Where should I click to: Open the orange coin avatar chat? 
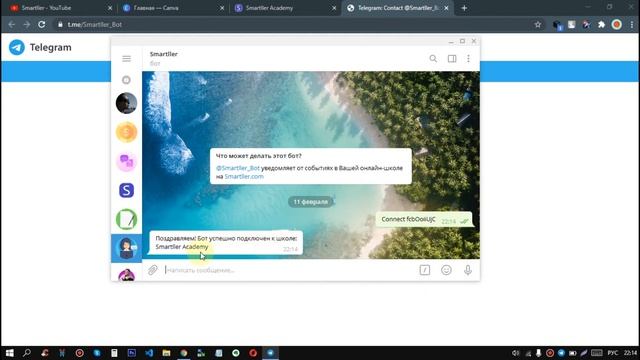(127, 132)
